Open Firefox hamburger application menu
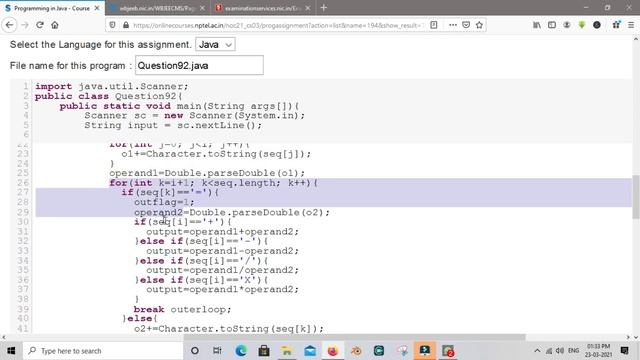Screen dimensions: 640x360 (x=631, y=25)
